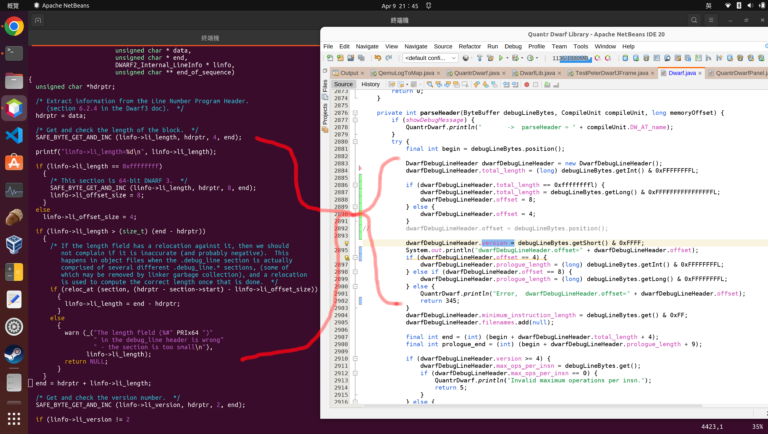Click the garbage collection icon beside memory bar
768x434 pixels.
coord(598,58)
